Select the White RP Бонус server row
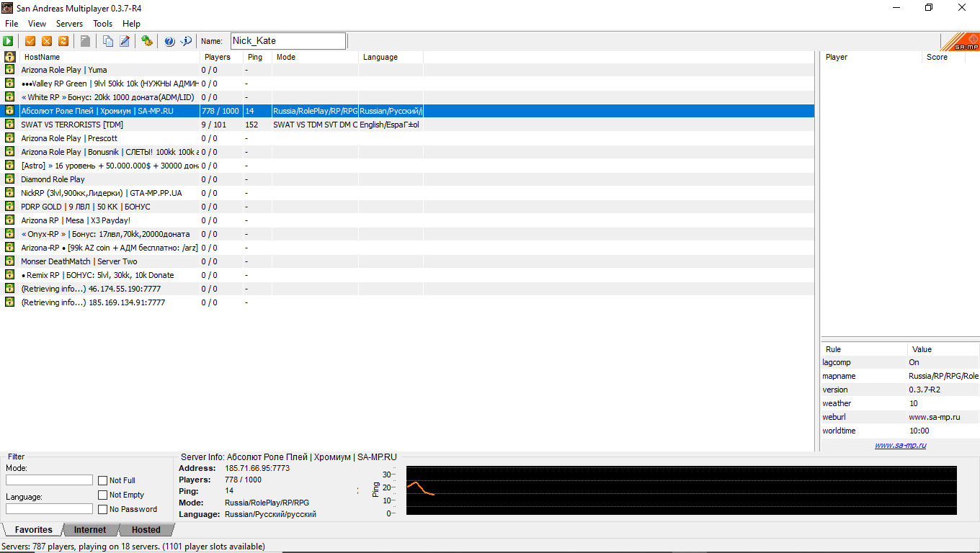The image size is (980, 553). tap(409, 97)
